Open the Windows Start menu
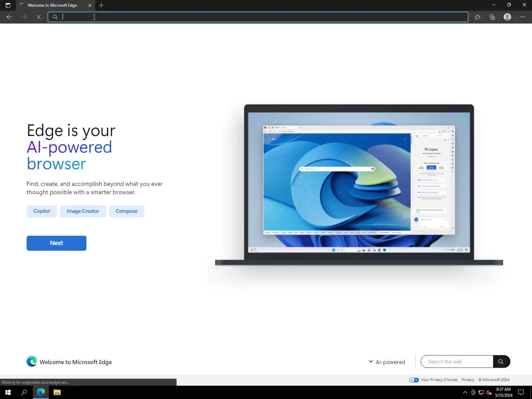The image size is (532, 399). pyautogui.click(x=8, y=392)
